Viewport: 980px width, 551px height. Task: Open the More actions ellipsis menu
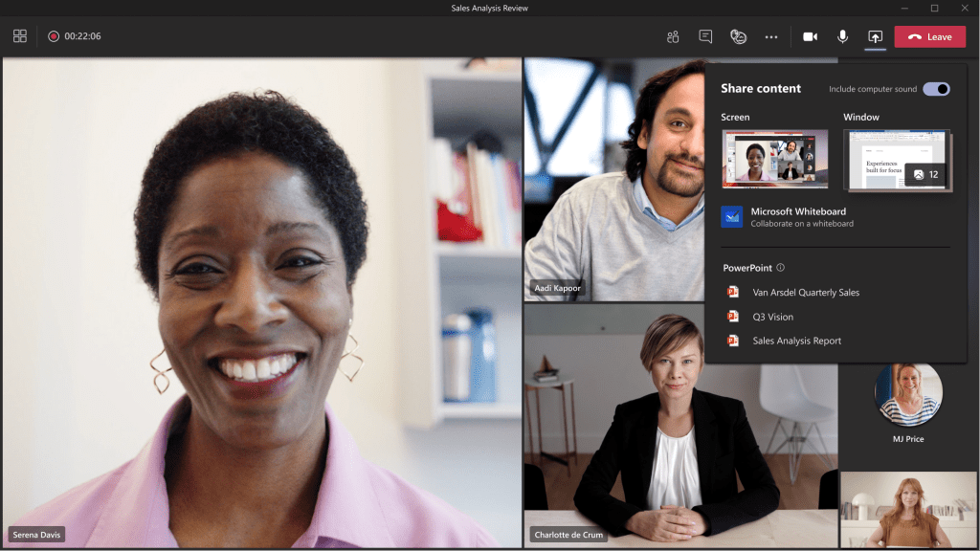771,36
